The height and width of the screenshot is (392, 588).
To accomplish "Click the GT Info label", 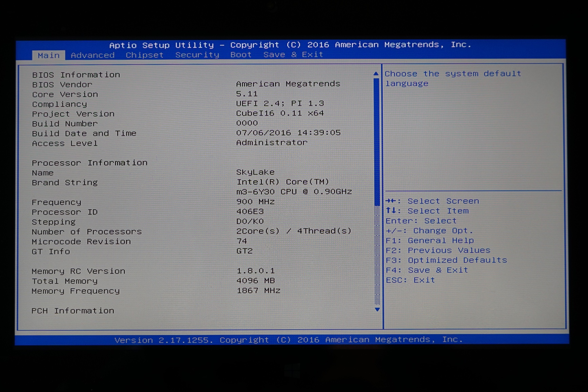I will [51, 251].
